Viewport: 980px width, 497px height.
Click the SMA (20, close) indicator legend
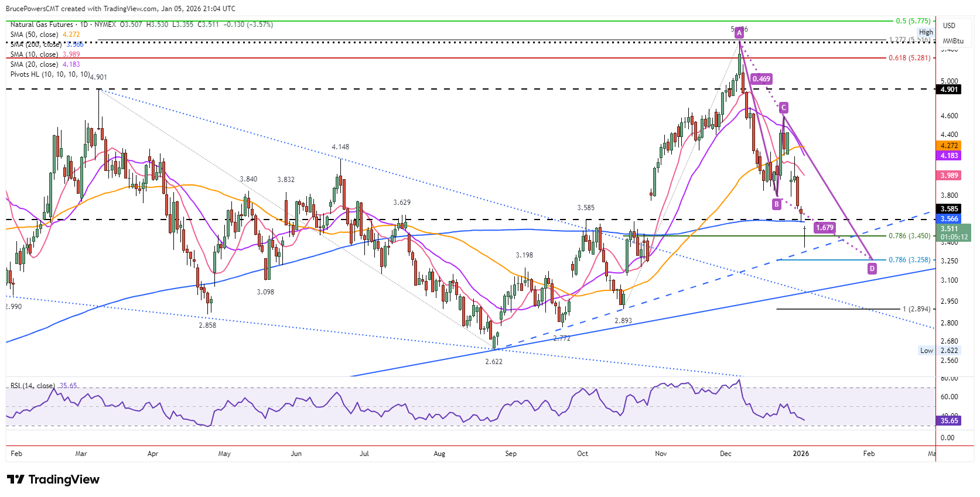(x=45, y=64)
